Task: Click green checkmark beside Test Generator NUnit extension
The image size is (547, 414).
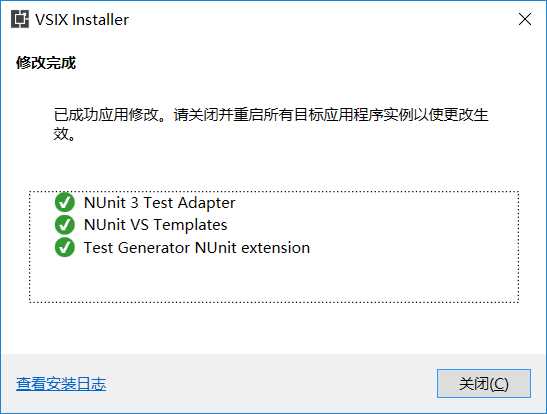Action: point(65,247)
